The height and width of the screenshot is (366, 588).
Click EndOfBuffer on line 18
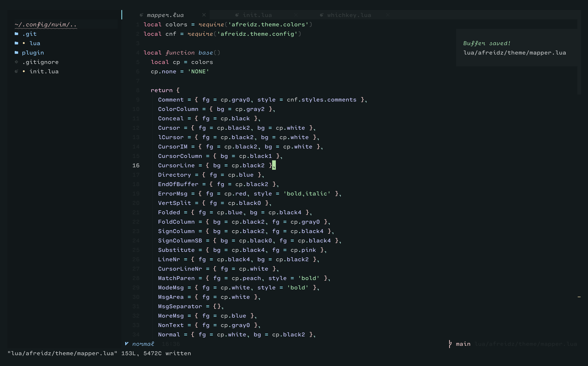(178, 184)
